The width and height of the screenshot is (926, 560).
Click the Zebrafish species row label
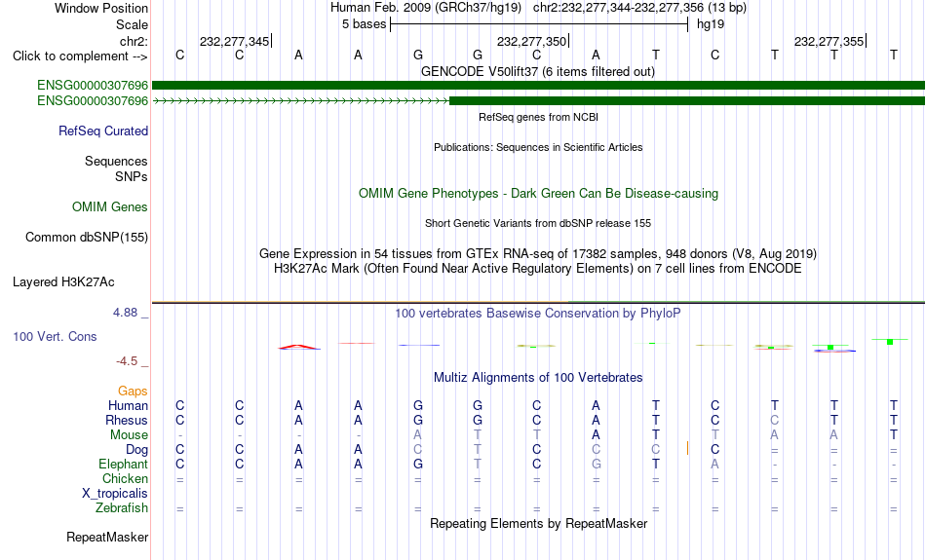click(x=122, y=507)
